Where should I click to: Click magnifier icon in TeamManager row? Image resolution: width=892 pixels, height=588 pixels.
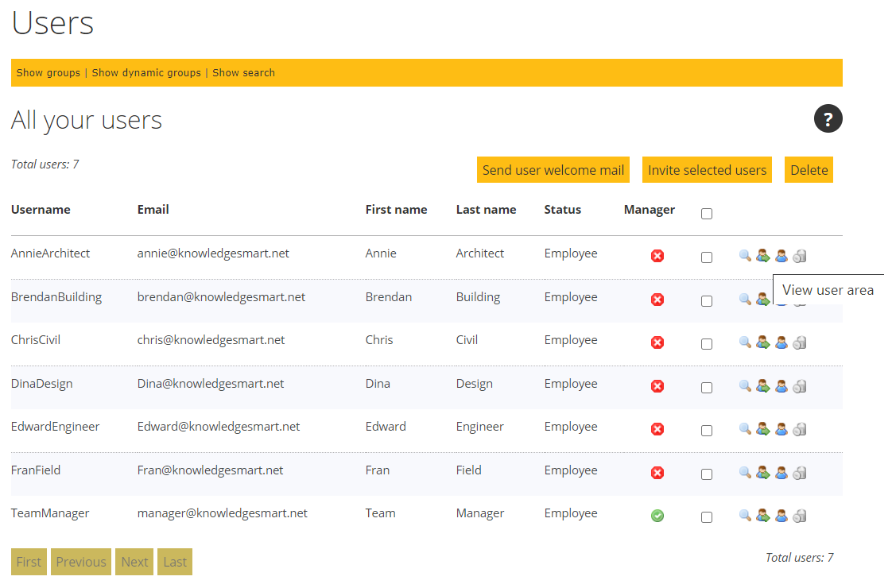point(745,516)
